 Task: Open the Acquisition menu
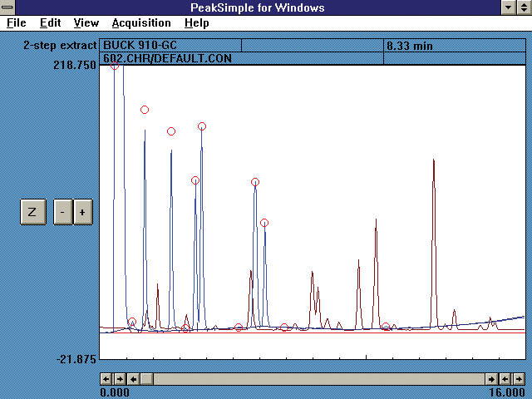(x=141, y=23)
